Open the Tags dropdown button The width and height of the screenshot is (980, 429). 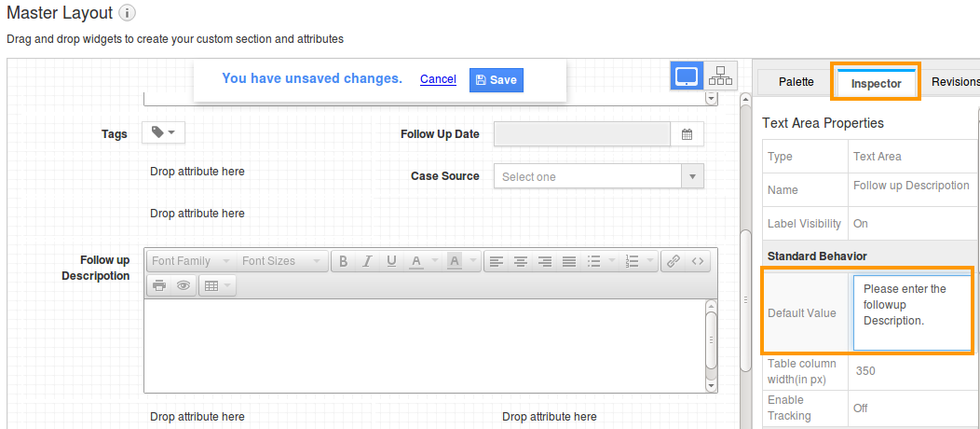pos(163,133)
